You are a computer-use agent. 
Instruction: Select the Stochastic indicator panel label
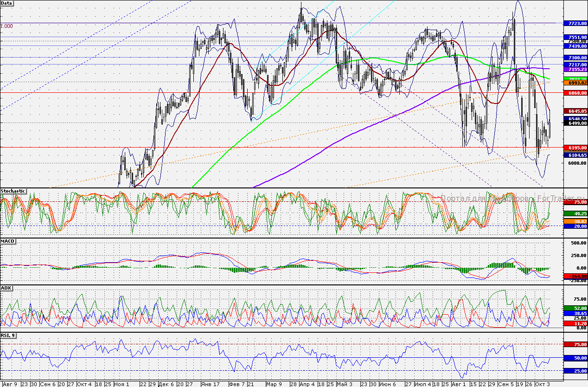13,191
